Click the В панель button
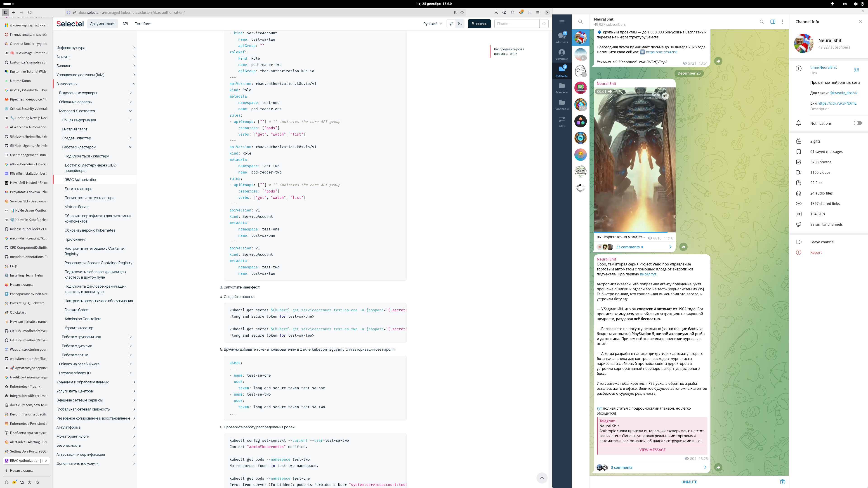868x488 pixels. coord(479,23)
